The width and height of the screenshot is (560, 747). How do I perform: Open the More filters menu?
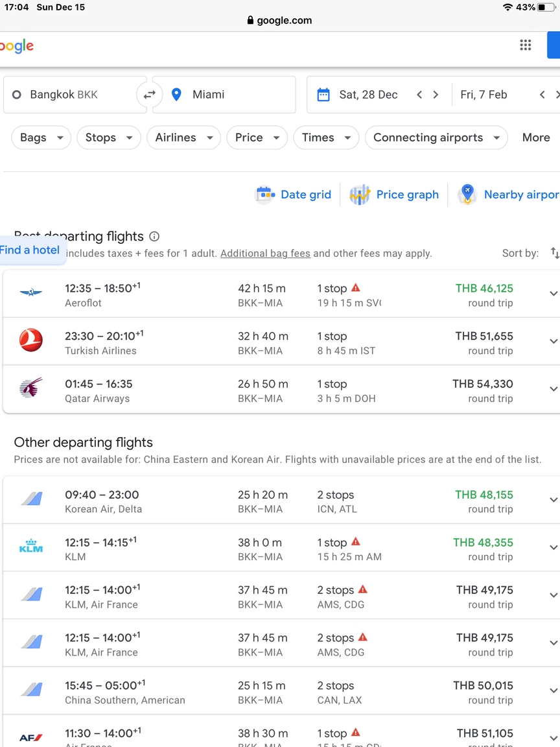pyautogui.click(x=536, y=137)
